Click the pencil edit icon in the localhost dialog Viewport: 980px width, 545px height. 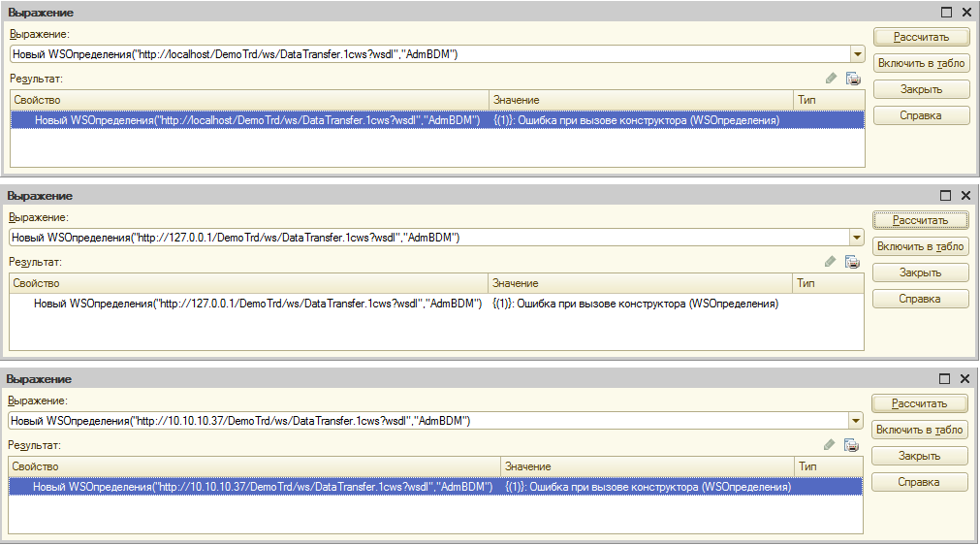click(831, 79)
